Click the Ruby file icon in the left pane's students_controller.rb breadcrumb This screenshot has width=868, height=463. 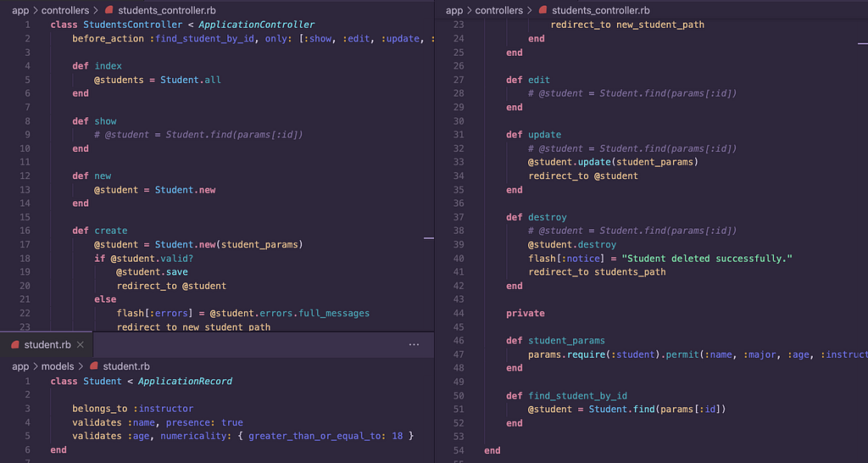109,10
